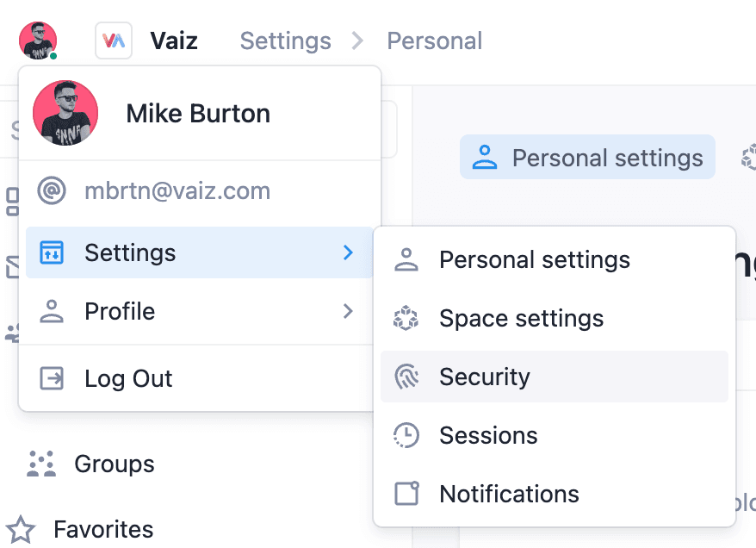Click the Notifications icon in submenu

[406, 494]
